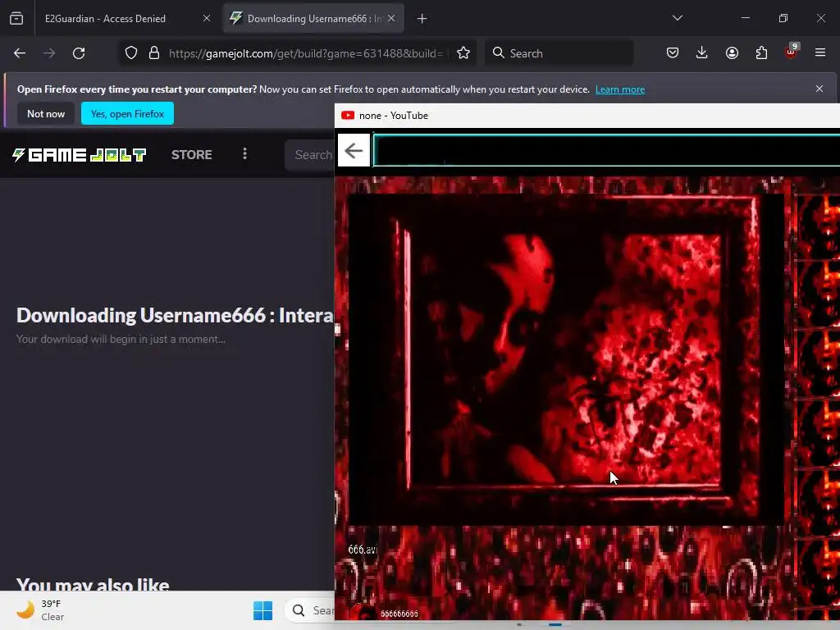Open the Windows Start button
The height and width of the screenshot is (630, 840).
click(263, 610)
